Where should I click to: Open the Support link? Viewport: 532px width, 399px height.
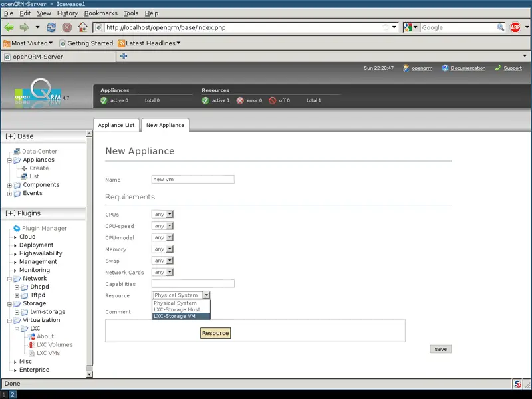coord(513,68)
